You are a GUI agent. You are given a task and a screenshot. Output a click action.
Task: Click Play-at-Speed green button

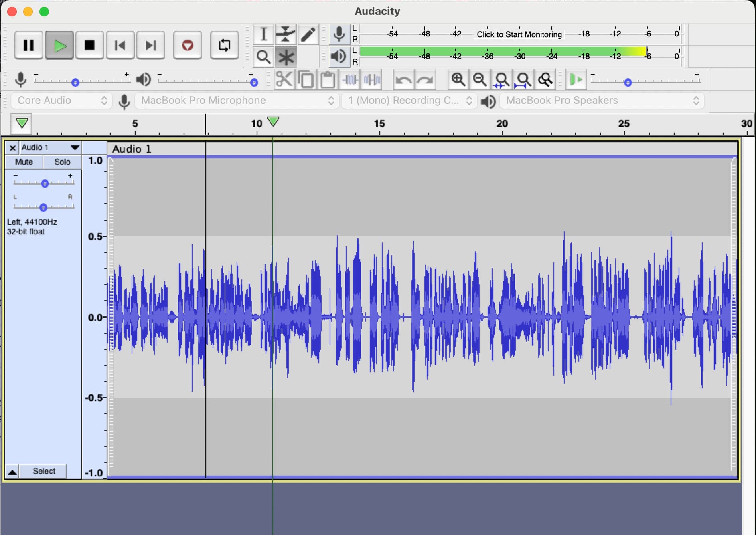(x=576, y=79)
